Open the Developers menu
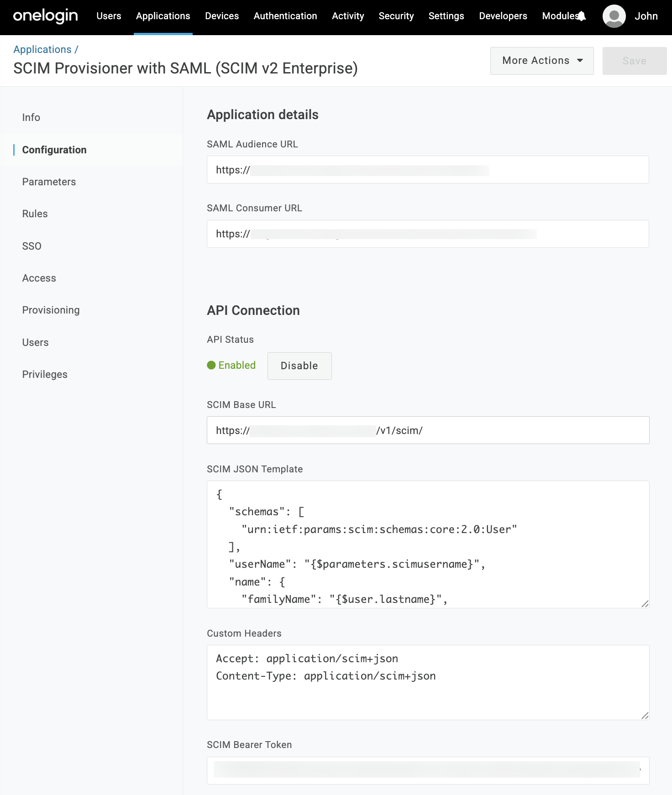Screen dimensions: 672x795 (x=503, y=16)
